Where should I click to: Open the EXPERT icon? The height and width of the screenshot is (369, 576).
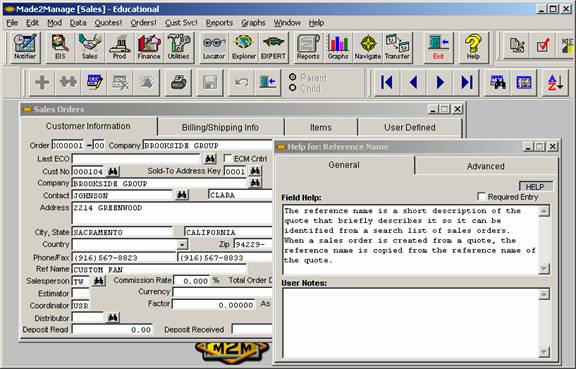point(273,47)
